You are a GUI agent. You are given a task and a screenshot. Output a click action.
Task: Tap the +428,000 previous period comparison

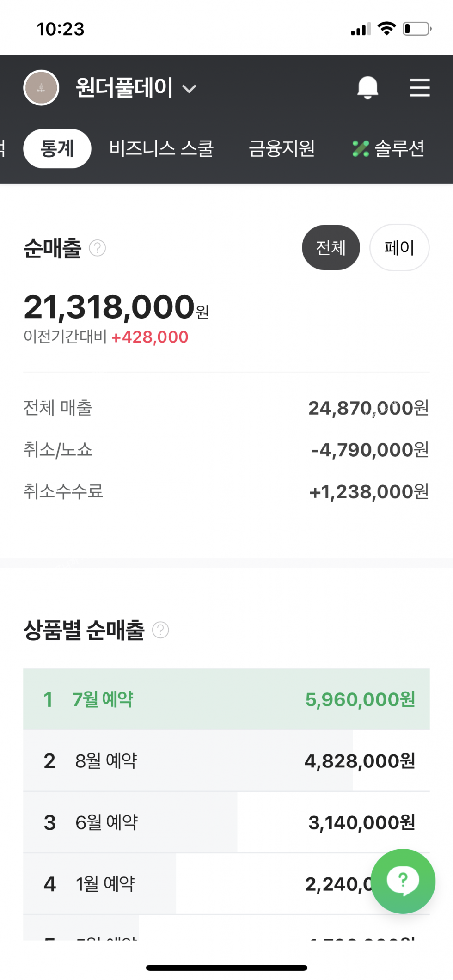click(150, 337)
